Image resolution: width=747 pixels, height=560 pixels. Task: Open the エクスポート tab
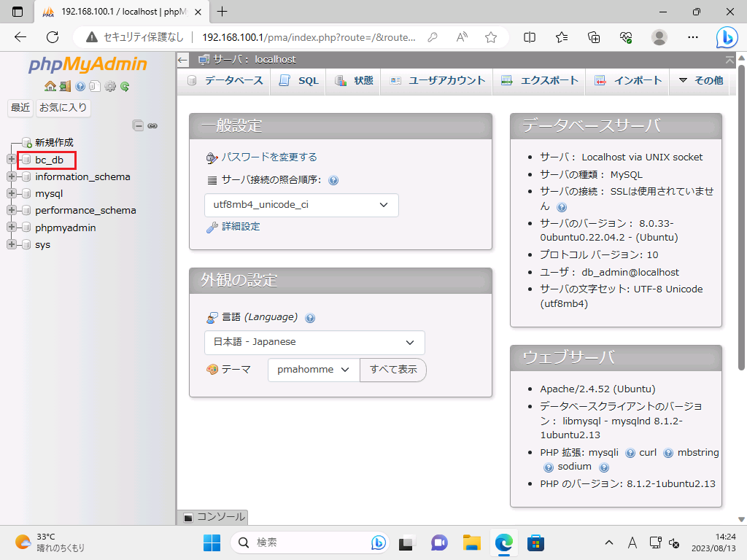540,81
